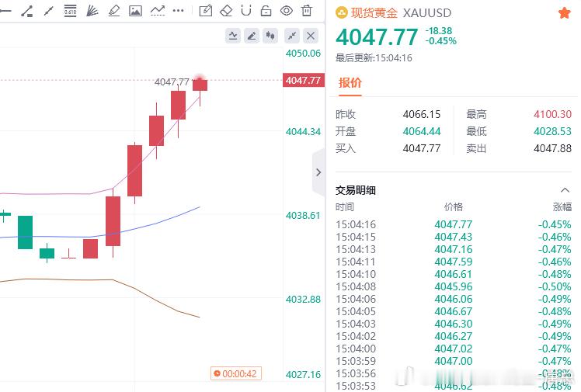Toggle magnet snap mode

246,11
